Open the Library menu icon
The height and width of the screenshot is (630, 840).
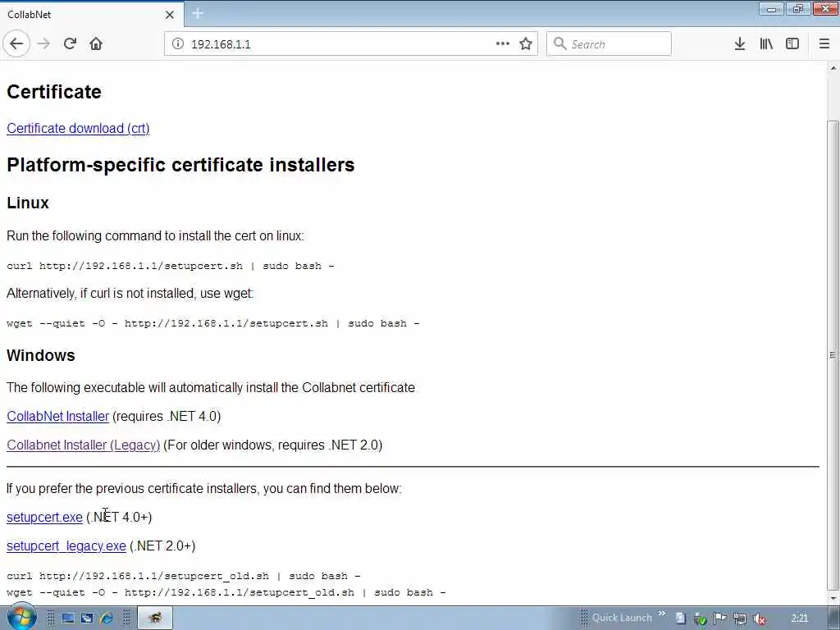coord(766,44)
